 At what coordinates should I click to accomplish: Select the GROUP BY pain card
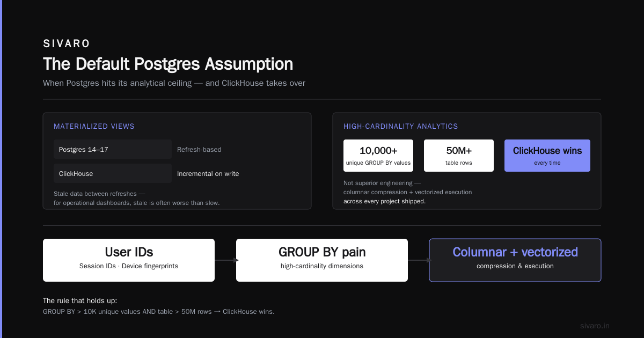(x=322, y=260)
